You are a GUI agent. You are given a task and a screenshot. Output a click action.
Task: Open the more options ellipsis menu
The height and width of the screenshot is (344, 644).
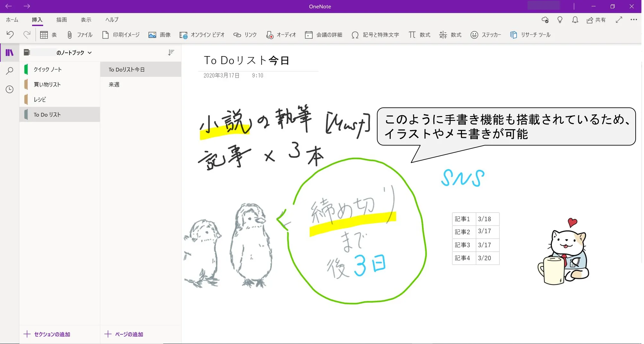tap(634, 20)
